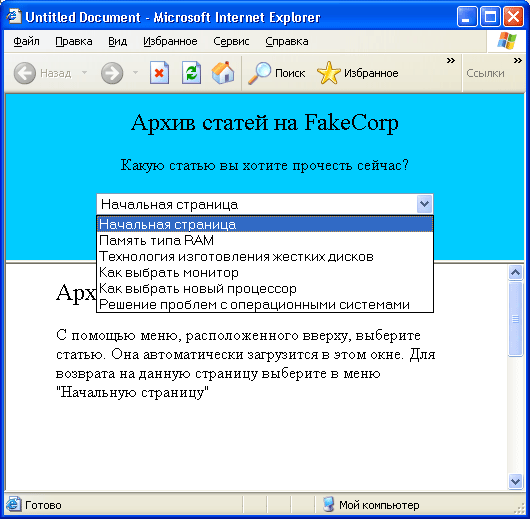Click the Back (Назад) arrow icon
Screen dimensions: 530x519
click(25, 73)
